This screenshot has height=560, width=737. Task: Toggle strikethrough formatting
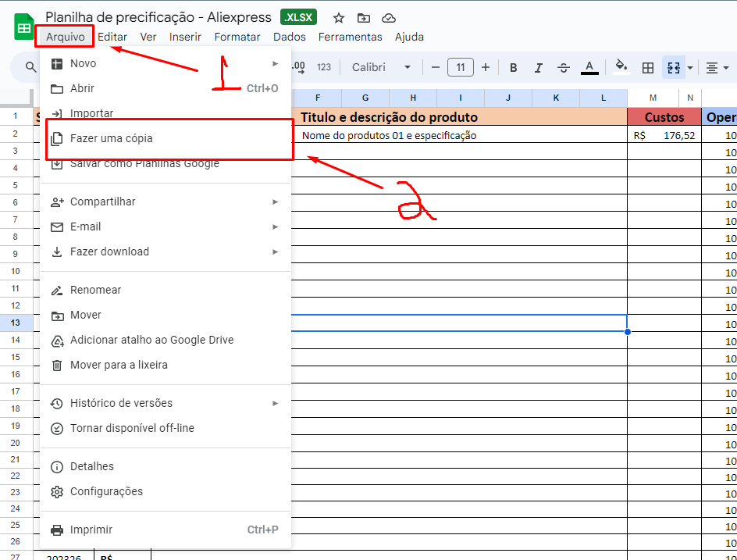tap(564, 68)
